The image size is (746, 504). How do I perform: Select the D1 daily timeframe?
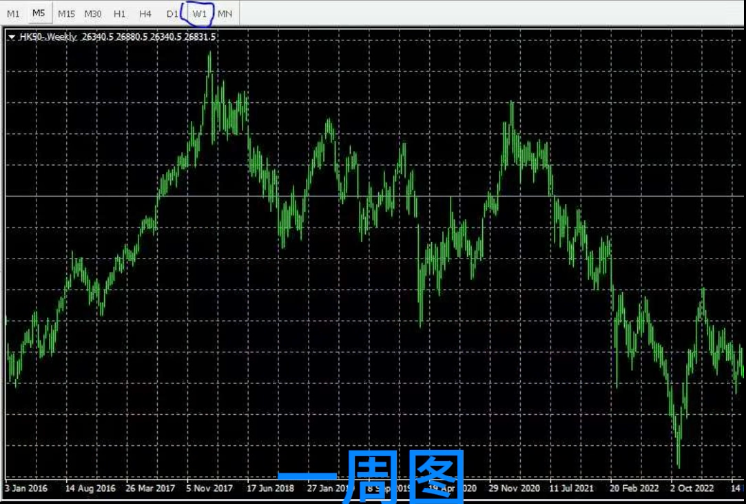click(172, 14)
